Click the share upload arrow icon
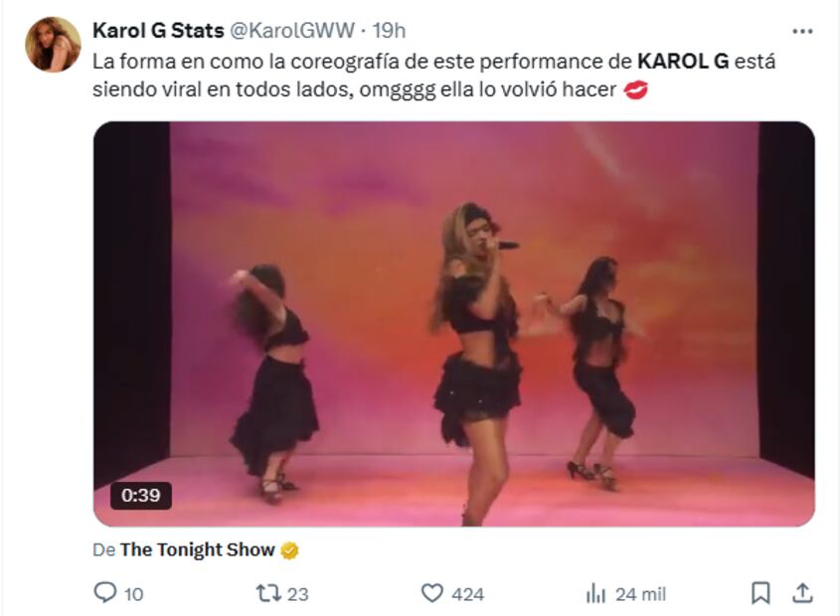Viewport: 840px width, 616px height. (802, 593)
